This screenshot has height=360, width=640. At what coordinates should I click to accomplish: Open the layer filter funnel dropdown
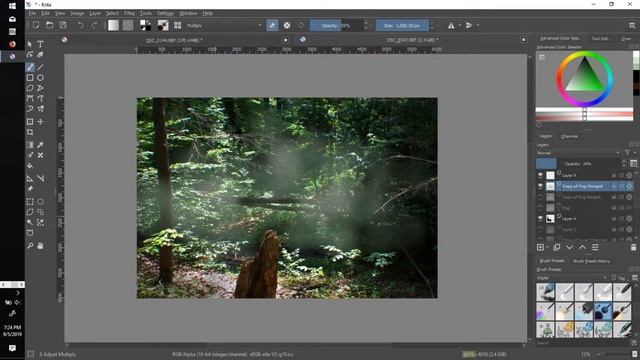click(x=629, y=153)
